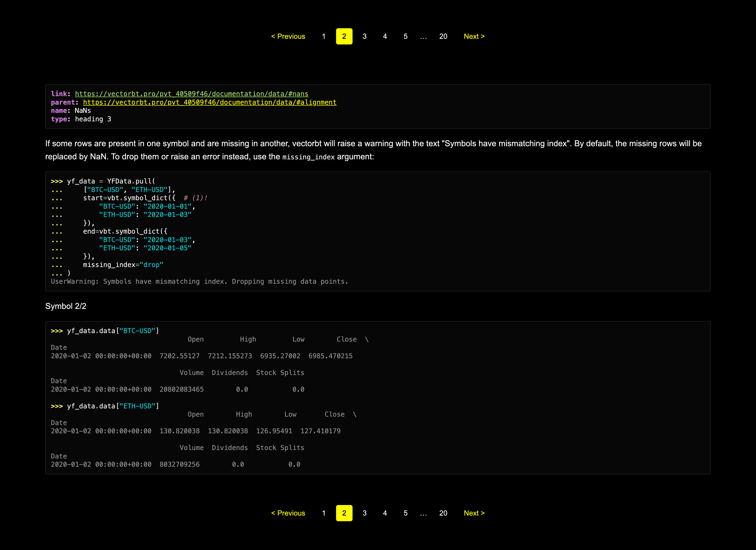Viewport: 756px width, 550px height.
Task: Go to page 1 in bottom pagination
Action: tap(323, 513)
